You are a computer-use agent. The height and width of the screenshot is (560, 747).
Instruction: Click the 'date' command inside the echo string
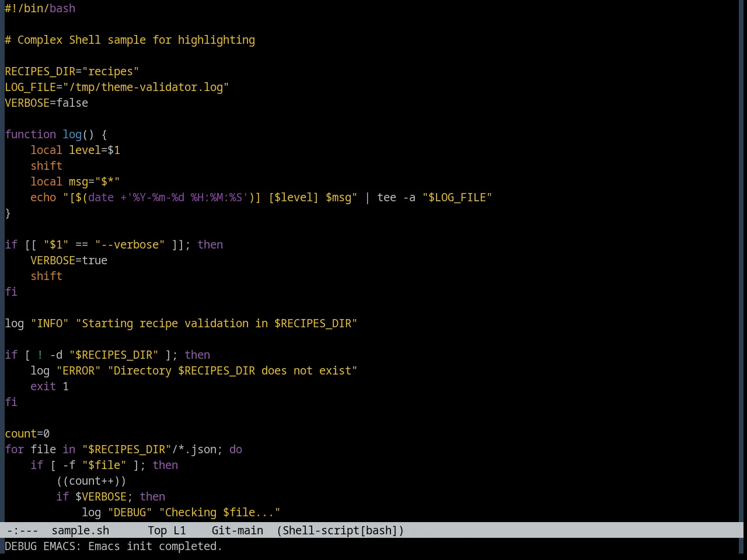click(x=101, y=197)
